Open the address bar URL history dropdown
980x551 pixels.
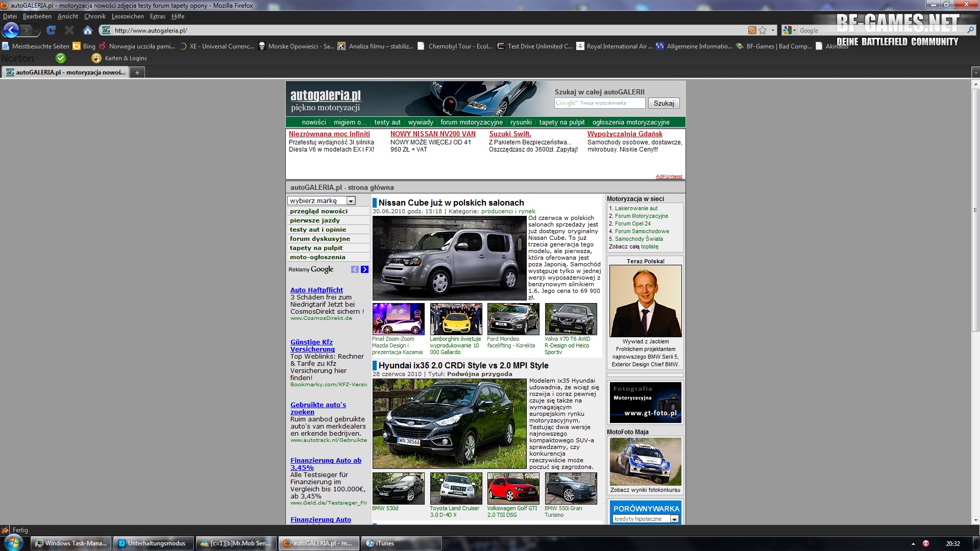pos(773,30)
